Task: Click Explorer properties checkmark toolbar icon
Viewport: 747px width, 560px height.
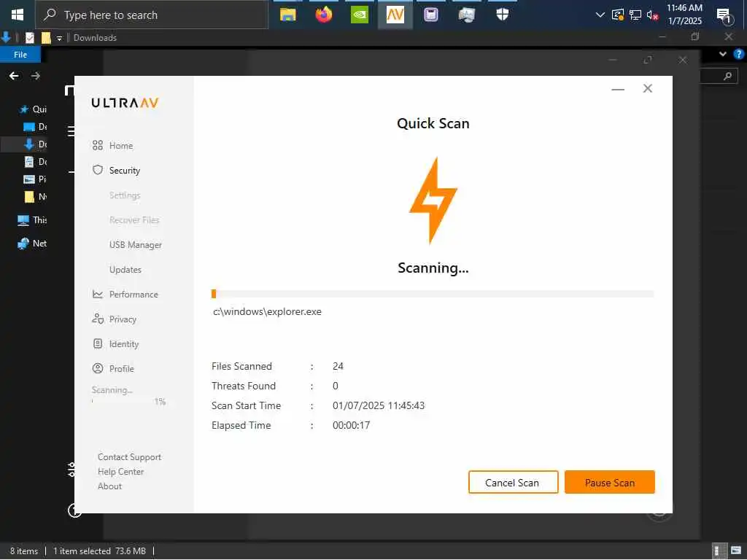Action: coord(29,38)
